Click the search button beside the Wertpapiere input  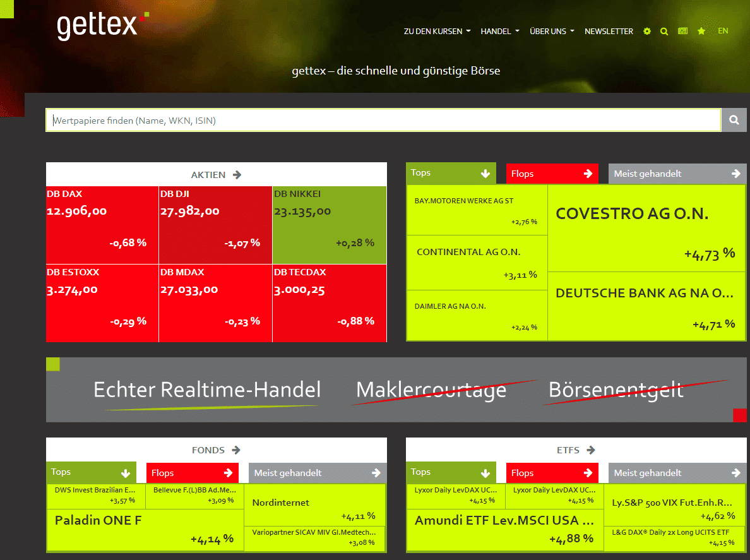pos(734,120)
